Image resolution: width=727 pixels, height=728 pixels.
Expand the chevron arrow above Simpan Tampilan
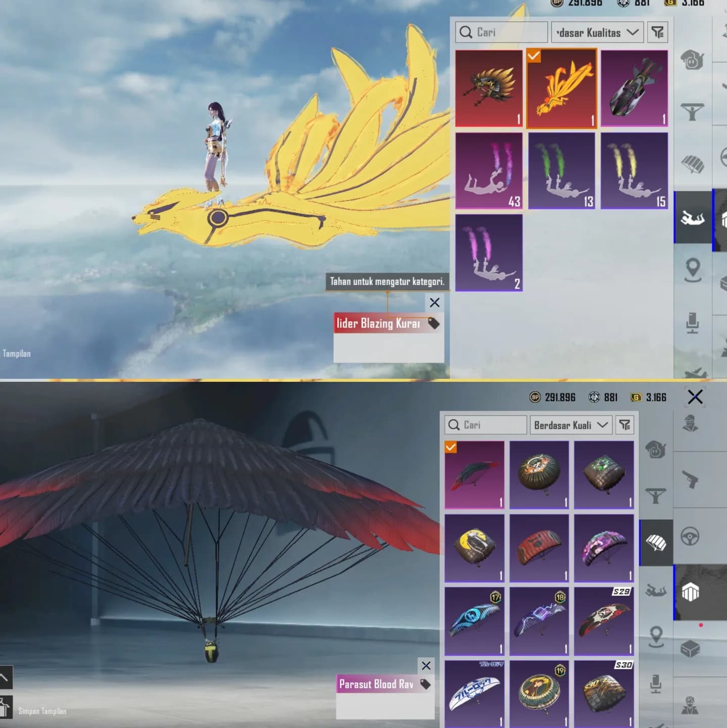pyautogui.click(x=5, y=677)
